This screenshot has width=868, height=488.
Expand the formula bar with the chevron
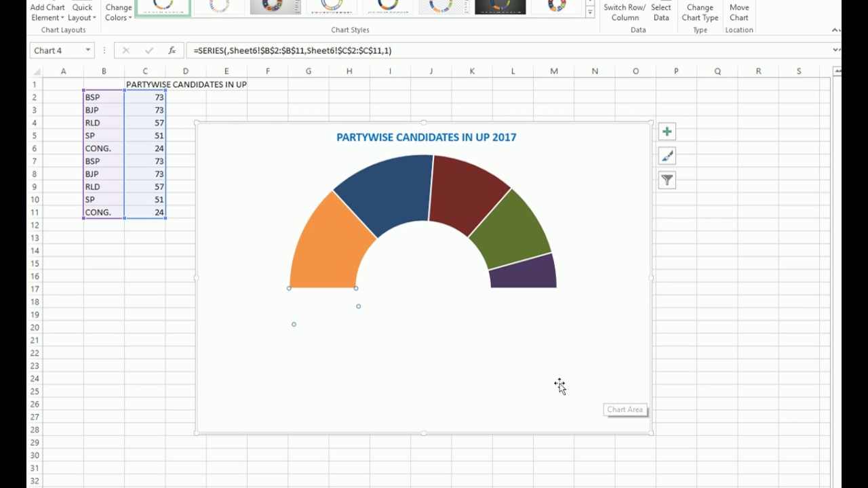click(x=835, y=49)
